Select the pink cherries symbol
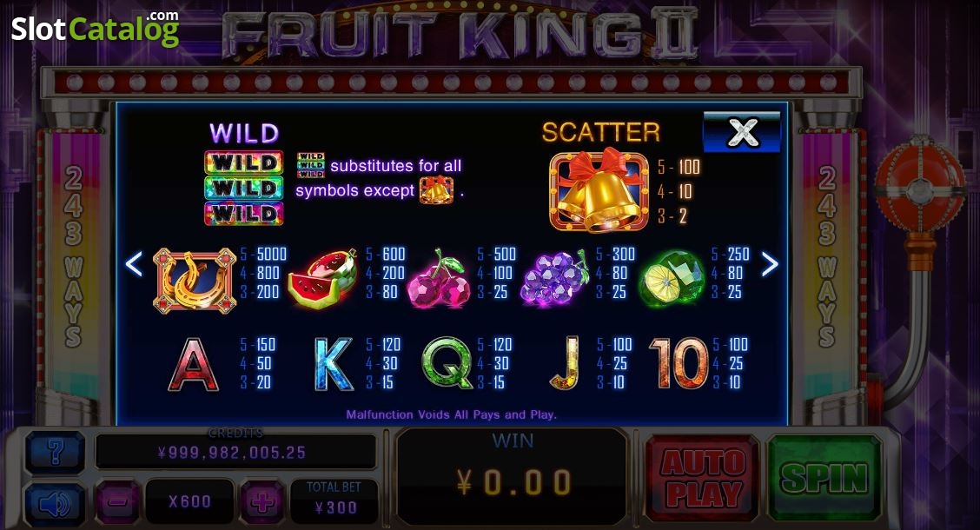Image resolution: width=980 pixels, height=530 pixels. pyautogui.click(x=440, y=280)
